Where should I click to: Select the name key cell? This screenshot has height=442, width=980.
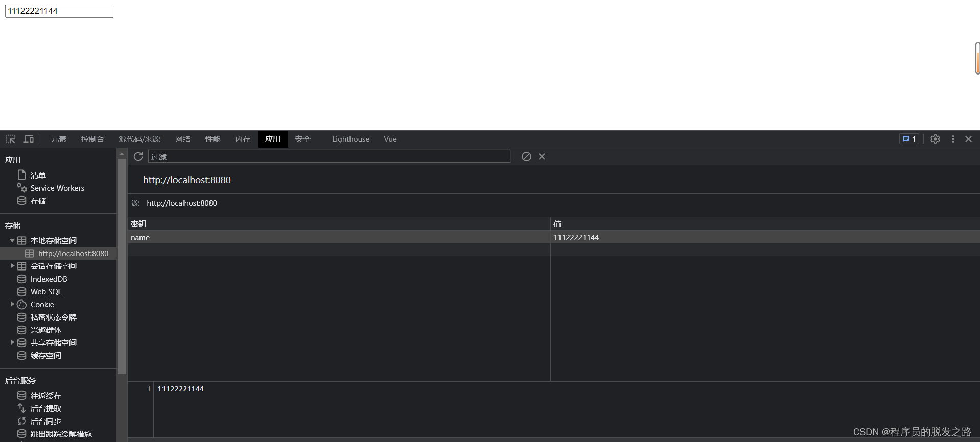pyautogui.click(x=339, y=237)
